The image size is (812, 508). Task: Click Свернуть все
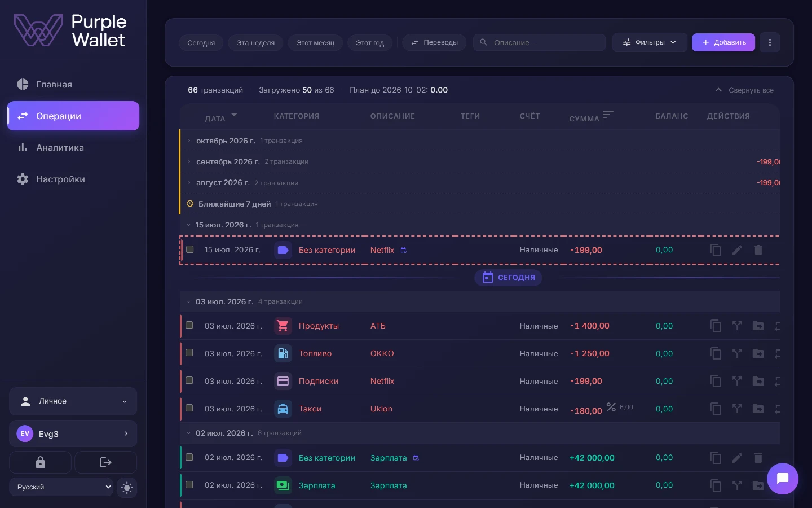(x=744, y=90)
